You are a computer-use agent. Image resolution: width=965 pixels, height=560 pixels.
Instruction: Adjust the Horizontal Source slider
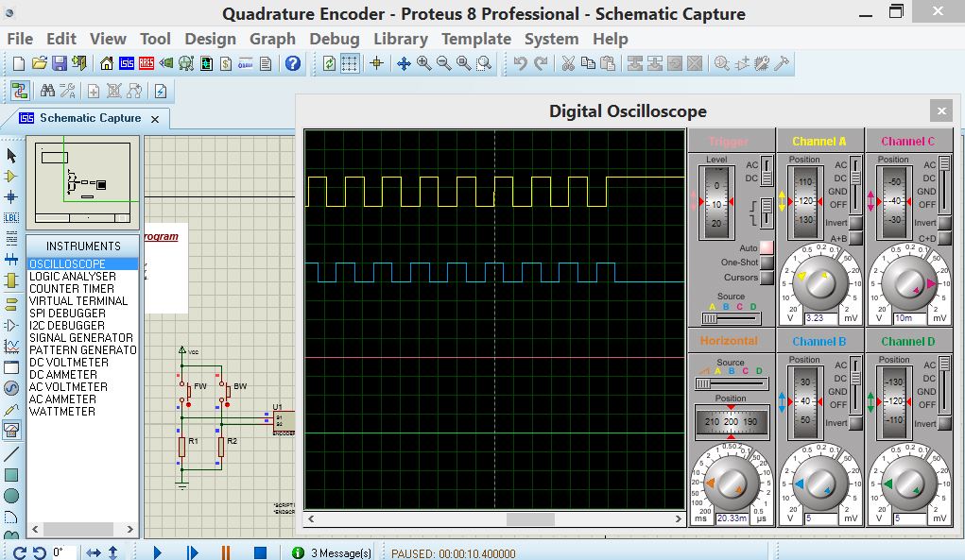click(x=732, y=383)
